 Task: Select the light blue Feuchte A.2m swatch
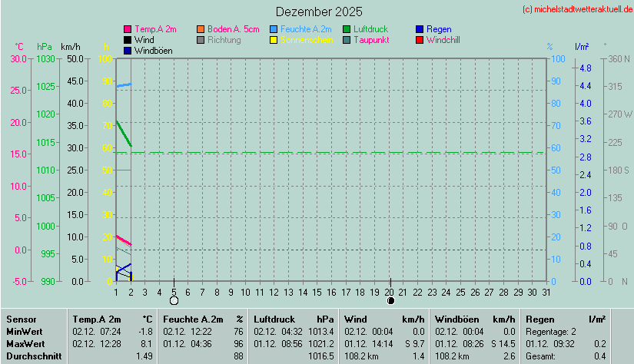274,29
